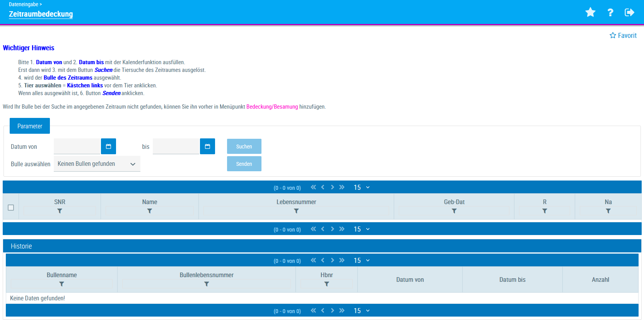Click filter icon under SNR column

[60, 211]
